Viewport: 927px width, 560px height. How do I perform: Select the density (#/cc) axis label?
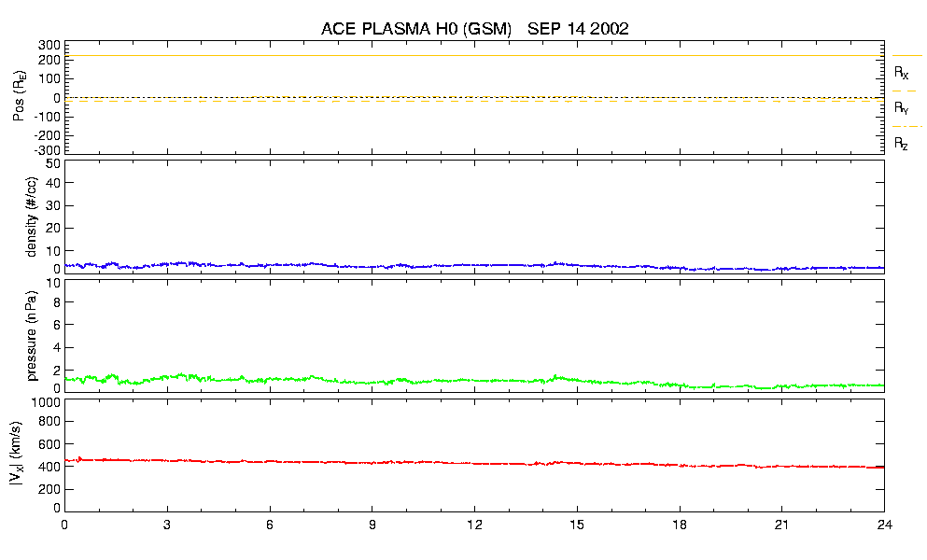click(32, 216)
